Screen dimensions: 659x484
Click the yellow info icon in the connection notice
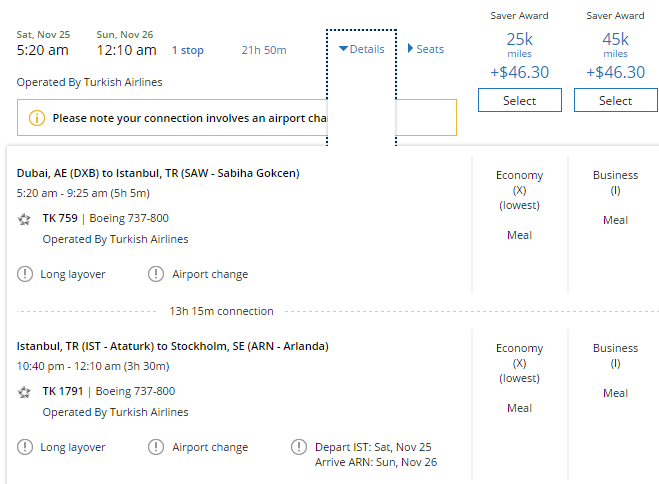pyautogui.click(x=37, y=118)
